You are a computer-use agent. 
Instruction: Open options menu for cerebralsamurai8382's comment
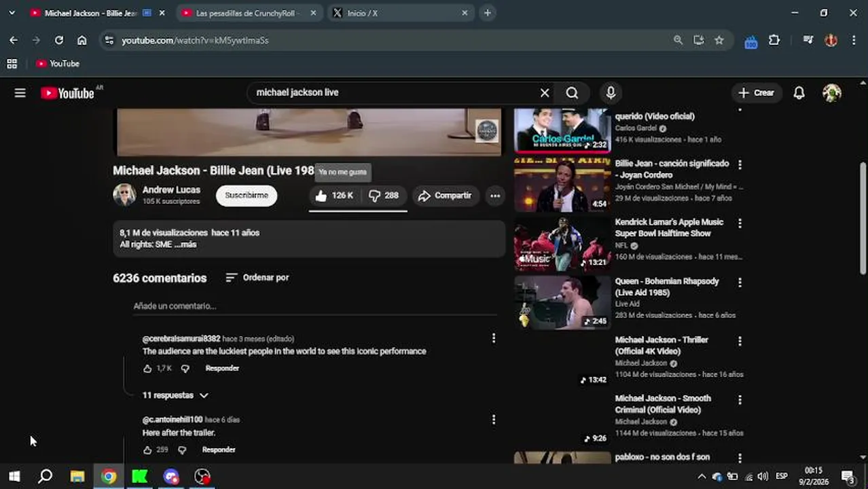(x=494, y=338)
